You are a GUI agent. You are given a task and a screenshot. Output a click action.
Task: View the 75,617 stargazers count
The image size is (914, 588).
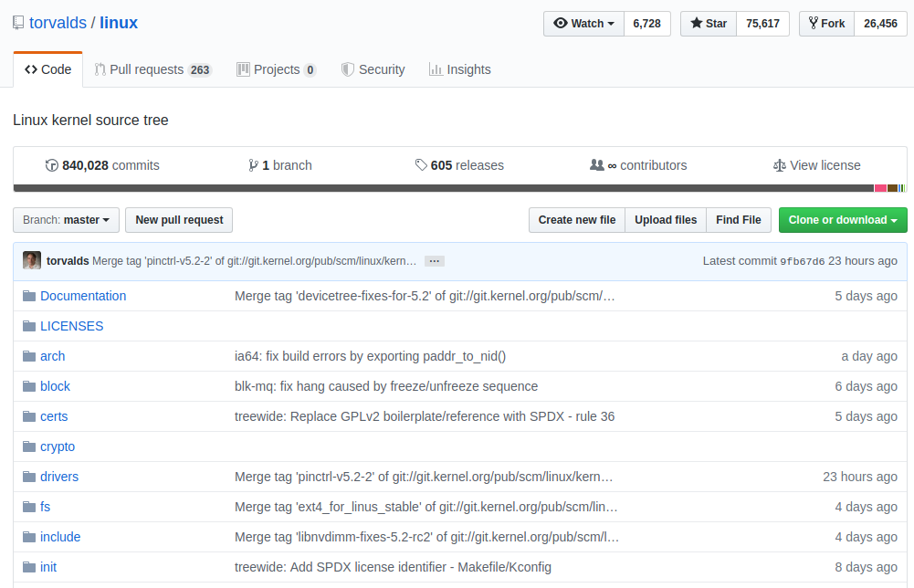[762, 24]
